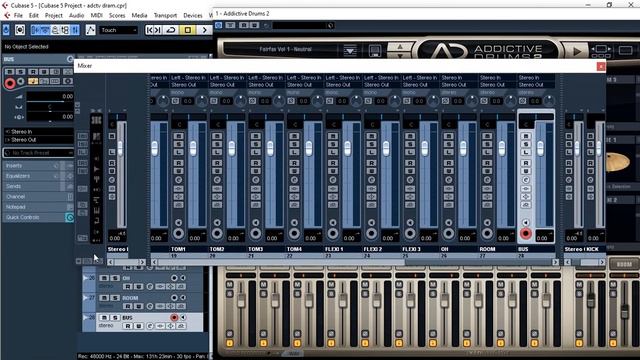Viewport: 640px width, 360px height.
Task: Click the constrain delay compensation toolbar icon
Action: [20, 30]
